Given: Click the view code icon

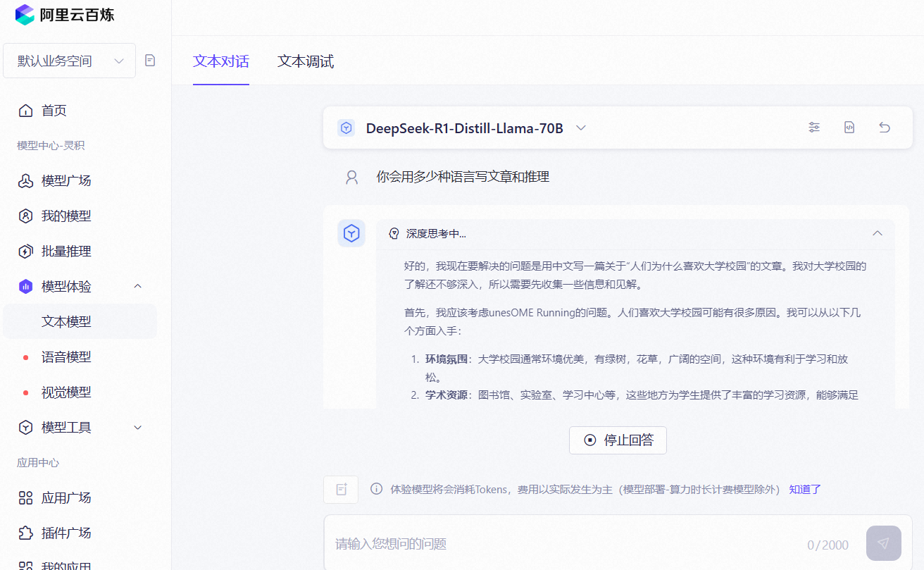Looking at the screenshot, I should pos(849,128).
